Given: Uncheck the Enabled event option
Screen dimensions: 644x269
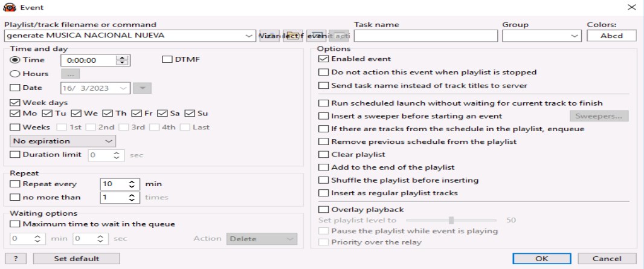Looking at the screenshot, I should (x=323, y=59).
